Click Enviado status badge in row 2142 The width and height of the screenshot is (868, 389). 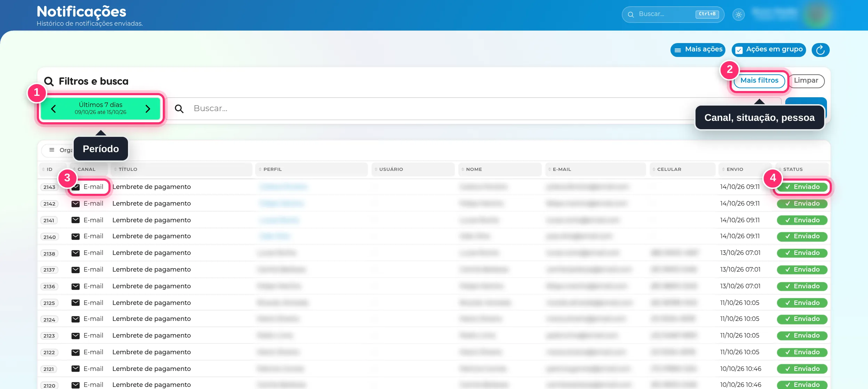[x=802, y=204]
